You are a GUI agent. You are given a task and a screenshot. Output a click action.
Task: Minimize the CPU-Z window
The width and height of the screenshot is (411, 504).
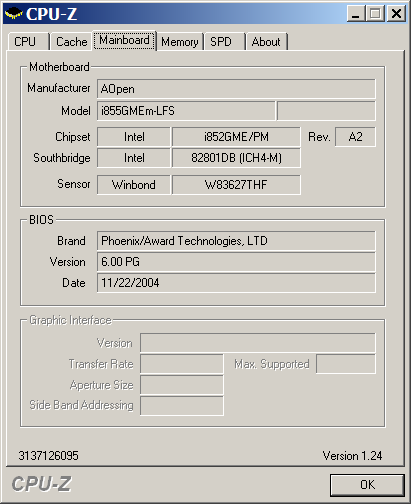tap(356, 14)
